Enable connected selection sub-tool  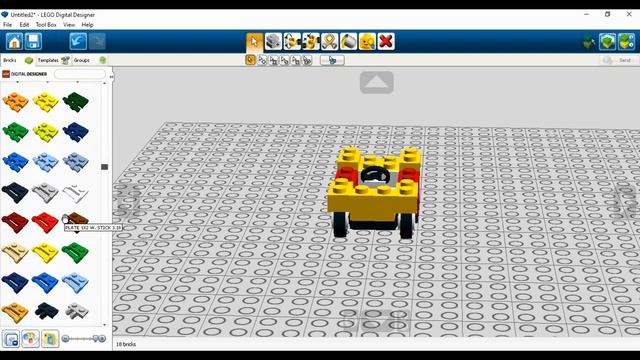click(x=273, y=60)
